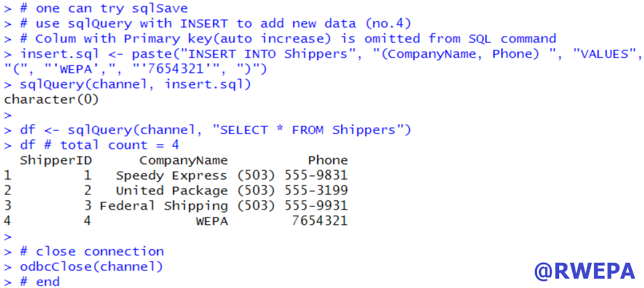The height and width of the screenshot is (288, 644).
Task: Click phone number (503) 555-9831
Action: [293, 175]
